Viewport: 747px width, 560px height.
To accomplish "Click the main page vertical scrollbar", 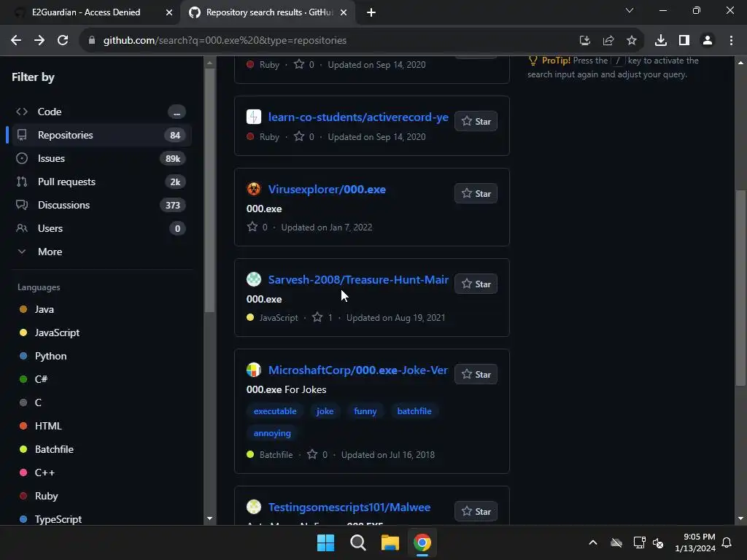I will click(x=740, y=287).
